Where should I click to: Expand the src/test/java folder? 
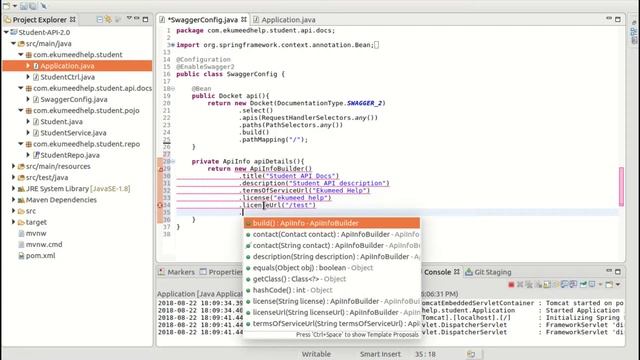coord(13,178)
